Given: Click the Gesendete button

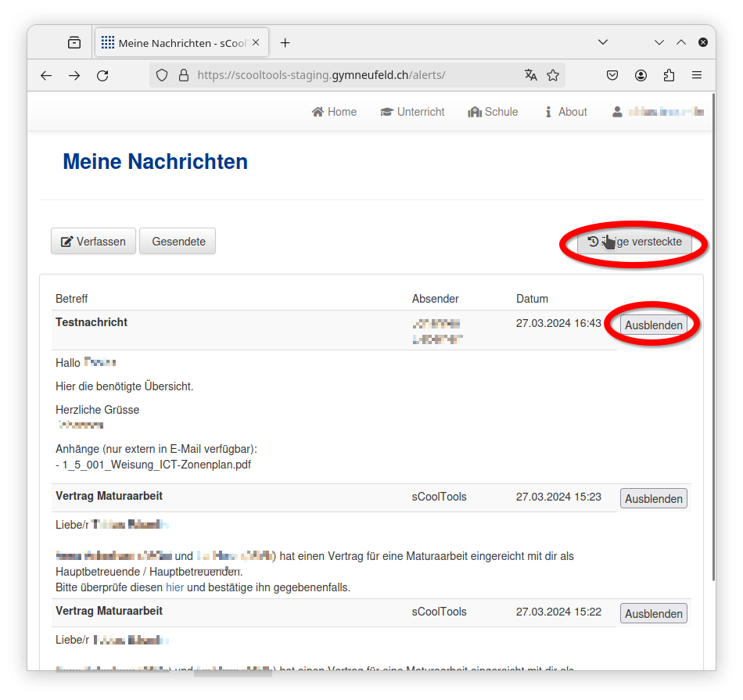Looking at the screenshot, I should pos(178,242).
